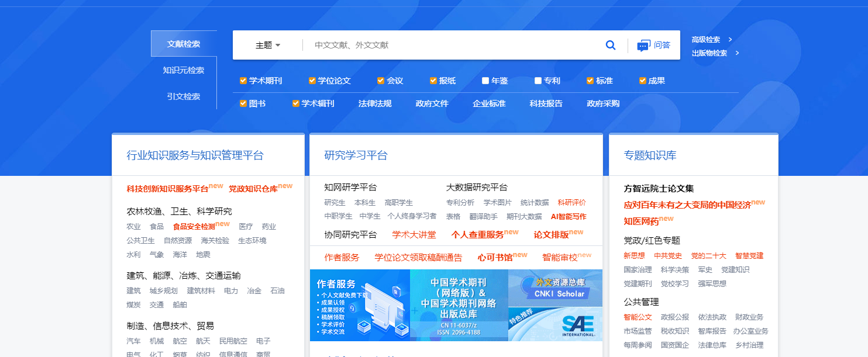Open the 翻译助手 link
The height and width of the screenshot is (357, 868).
point(484,216)
